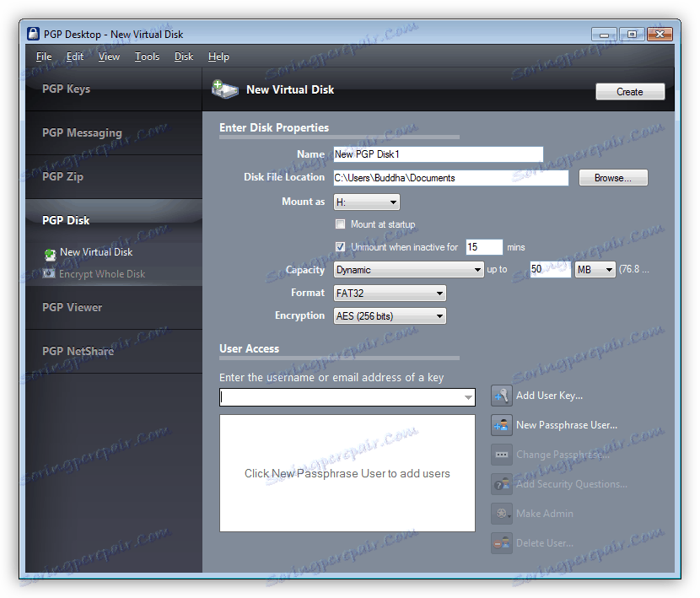Click the New Passphrase User icon
This screenshot has height=598, width=700.
point(501,425)
